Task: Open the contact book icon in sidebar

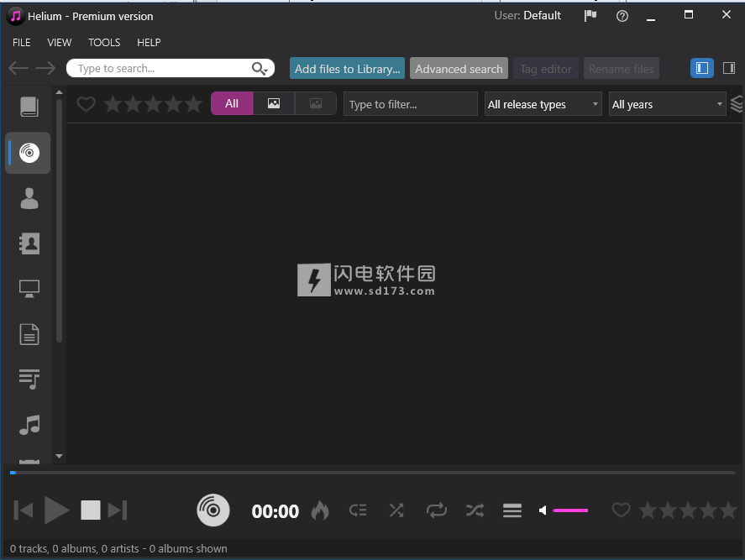Action: point(29,243)
